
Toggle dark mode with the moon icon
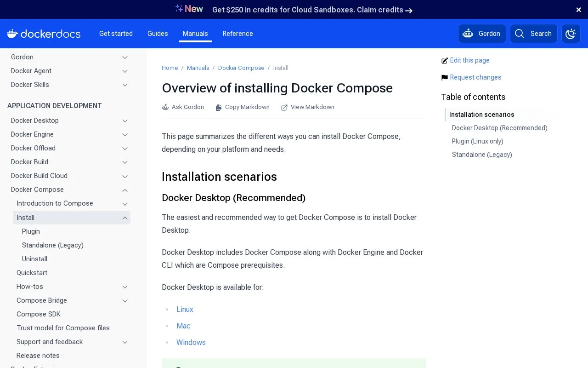(x=571, y=34)
